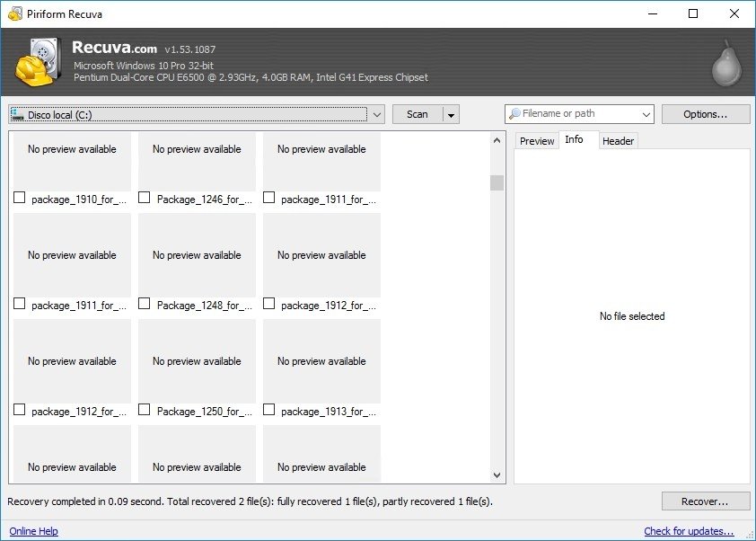
Task: Tick the package_1913_for_ checkbox
Action: [x=268, y=410]
